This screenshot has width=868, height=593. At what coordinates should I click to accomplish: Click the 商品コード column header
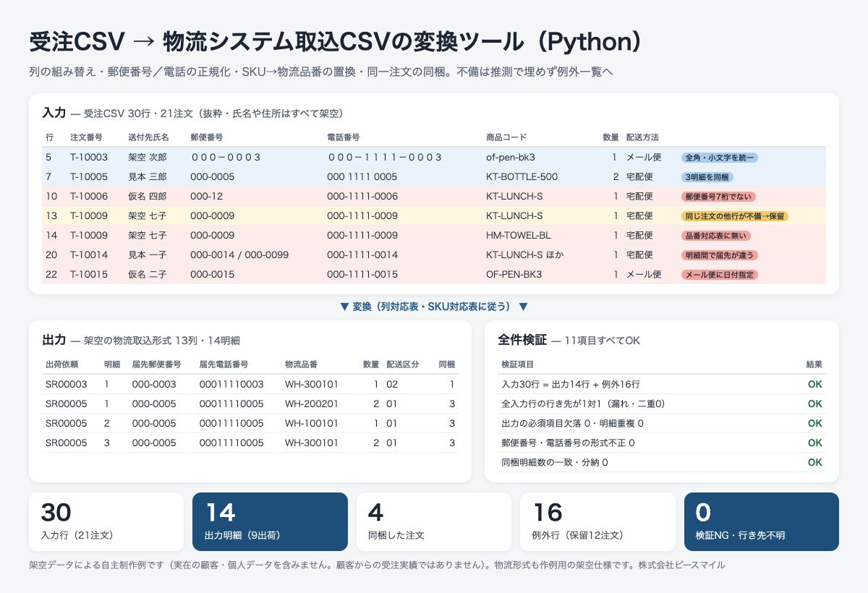[506, 137]
